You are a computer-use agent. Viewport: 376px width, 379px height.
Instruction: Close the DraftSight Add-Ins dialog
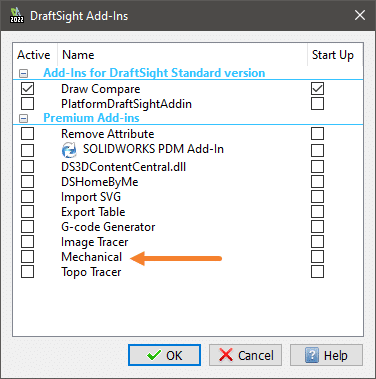pyautogui.click(x=360, y=15)
